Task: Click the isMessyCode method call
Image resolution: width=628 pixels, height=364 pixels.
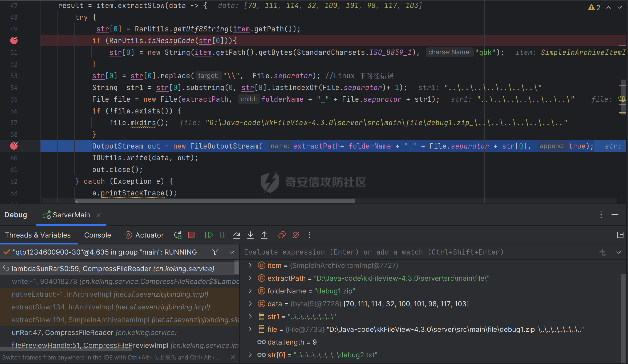Action: pyautogui.click(x=171, y=41)
